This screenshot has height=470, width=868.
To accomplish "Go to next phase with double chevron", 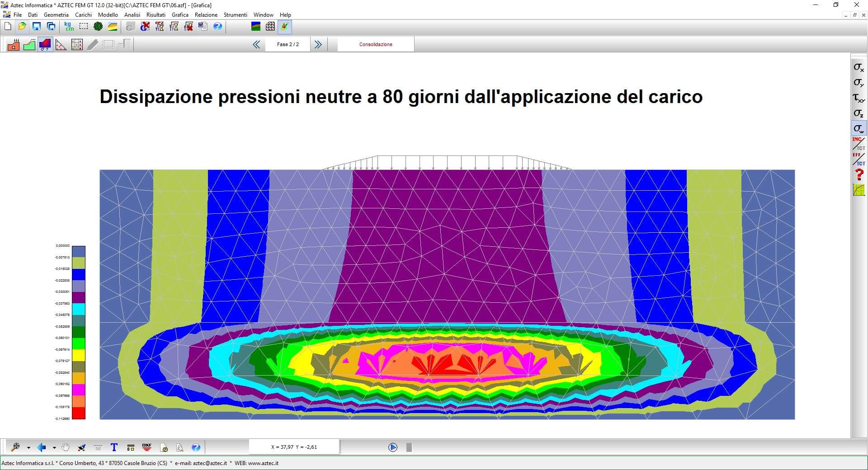I will [x=318, y=44].
